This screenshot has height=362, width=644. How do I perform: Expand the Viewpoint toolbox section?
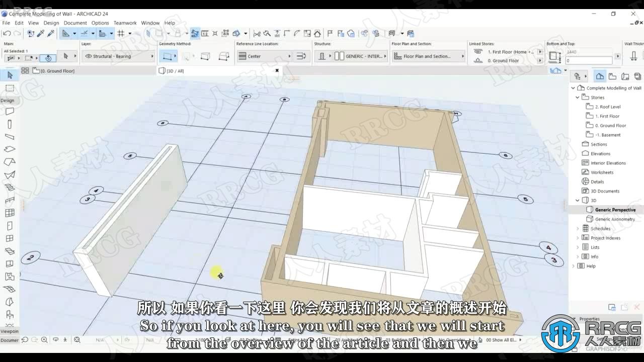[x=10, y=331]
